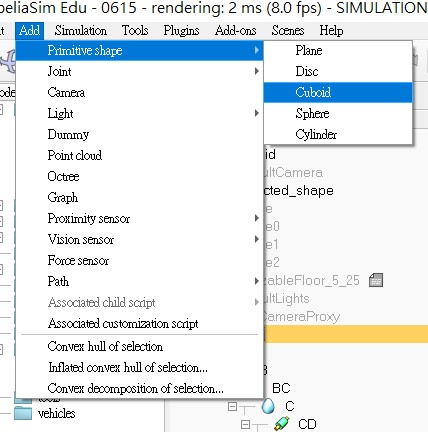The image size is (428, 432).
Task: Expand the Light submenu arrow
Action: coord(256,113)
